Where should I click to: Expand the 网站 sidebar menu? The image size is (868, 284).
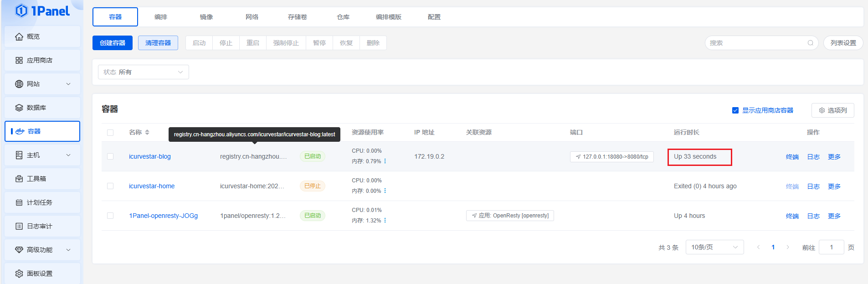[42, 84]
